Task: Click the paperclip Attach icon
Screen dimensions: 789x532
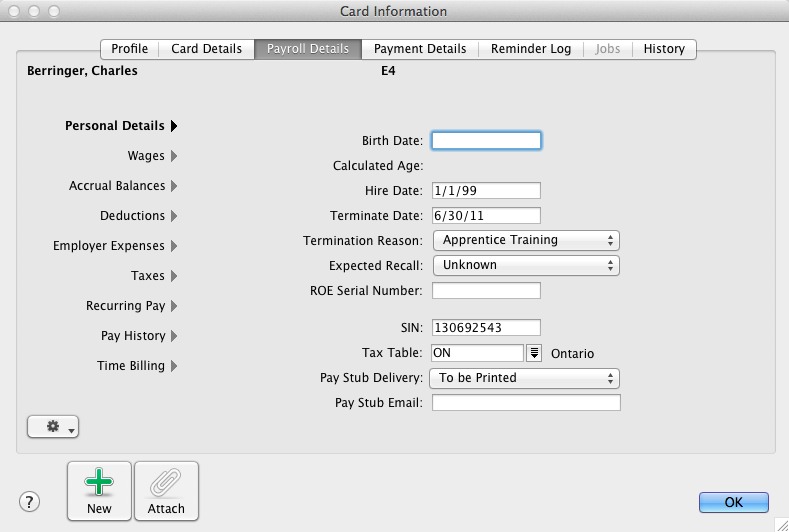Action: pos(166,485)
